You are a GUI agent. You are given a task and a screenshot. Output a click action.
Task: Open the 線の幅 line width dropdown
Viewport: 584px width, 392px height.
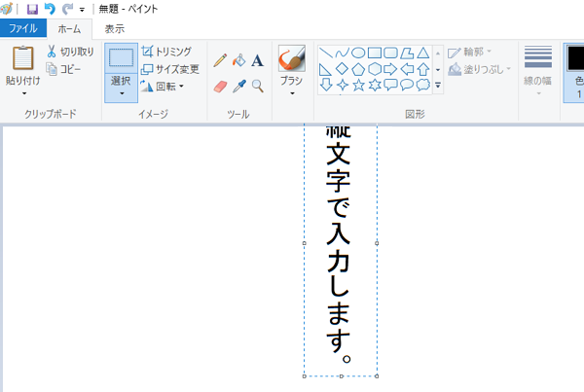(538, 70)
